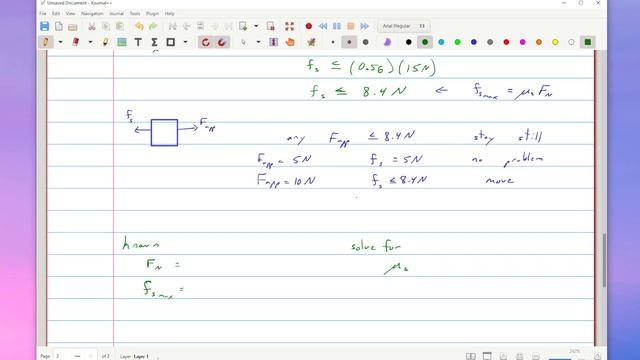Open the File menu
This screenshot has height=360, width=640.
(42, 13)
